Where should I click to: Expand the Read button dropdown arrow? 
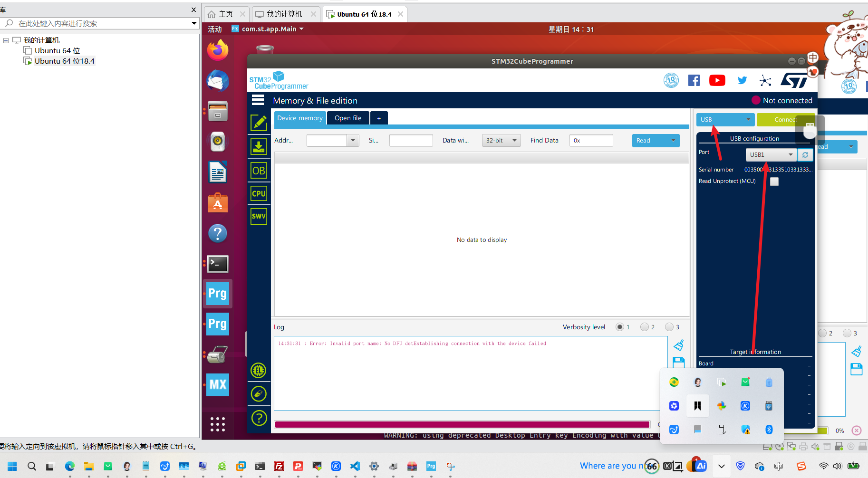673,140
